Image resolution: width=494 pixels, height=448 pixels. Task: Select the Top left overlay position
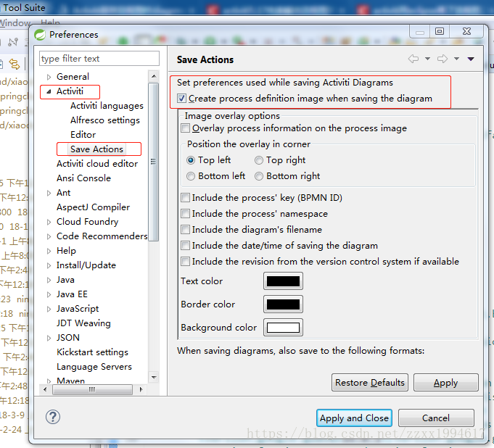coord(191,160)
